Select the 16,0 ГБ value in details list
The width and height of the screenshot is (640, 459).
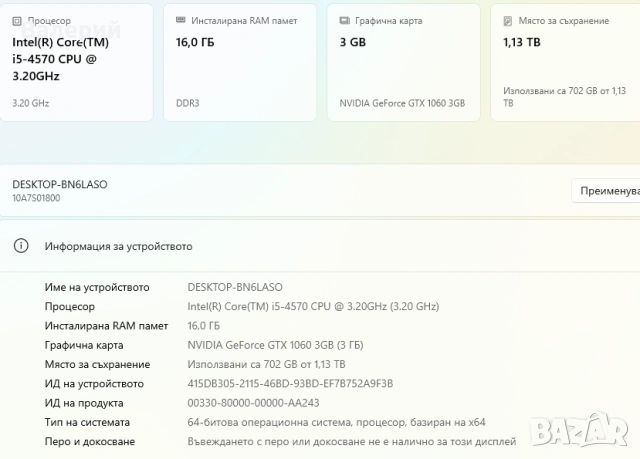pos(204,326)
